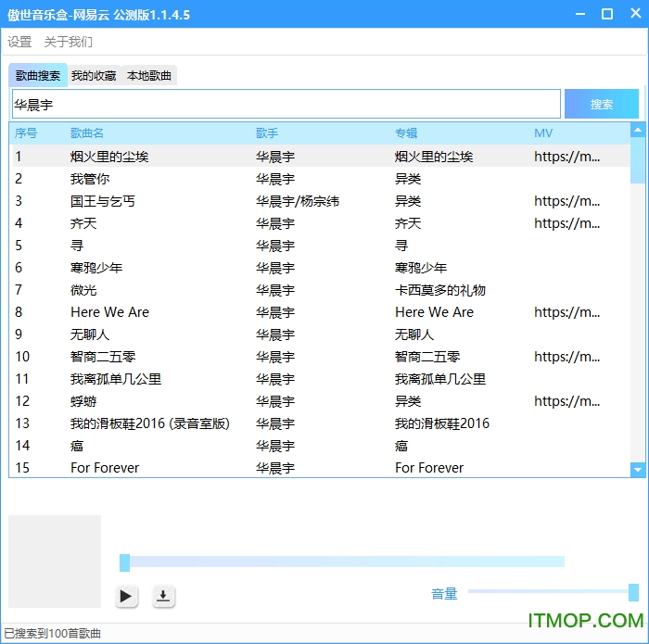Sort by the MV column header
Screen dimensions: 649x644
pyautogui.click(x=543, y=133)
